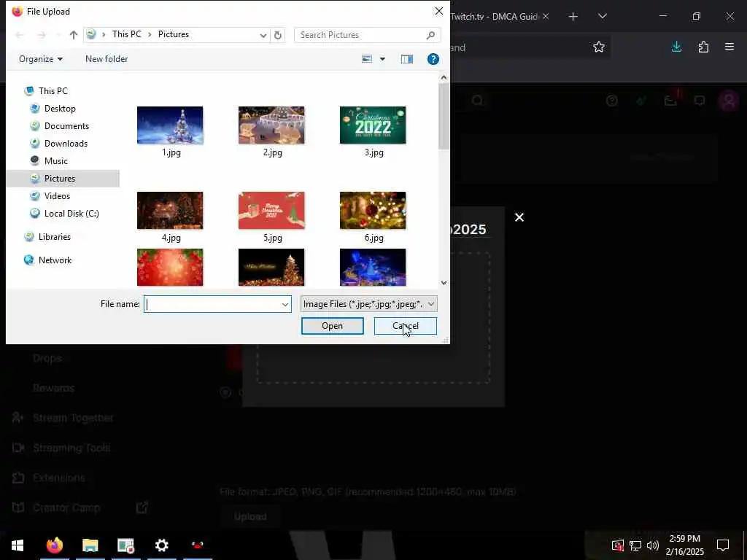Image resolution: width=747 pixels, height=560 pixels.
Task: Open the Firefox application menu
Action: tap(729, 47)
